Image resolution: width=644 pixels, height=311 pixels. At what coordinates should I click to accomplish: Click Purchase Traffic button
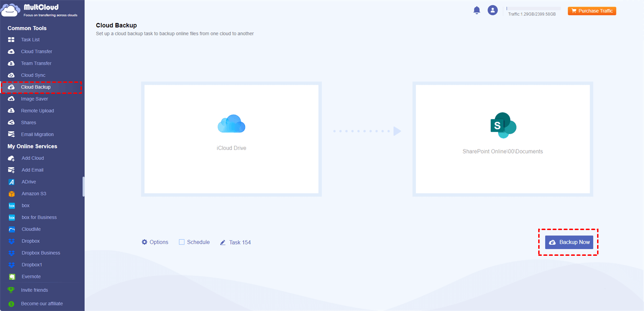[592, 11]
